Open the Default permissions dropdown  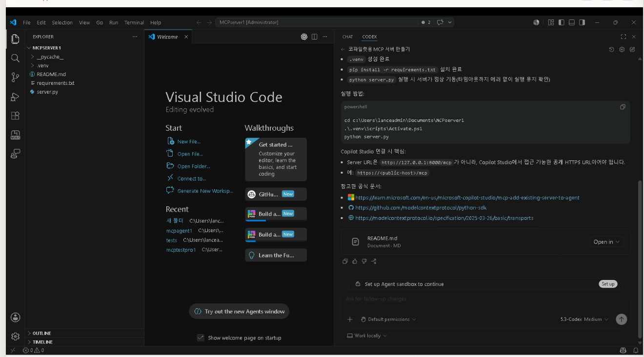pyautogui.click(x=388, y=319)
